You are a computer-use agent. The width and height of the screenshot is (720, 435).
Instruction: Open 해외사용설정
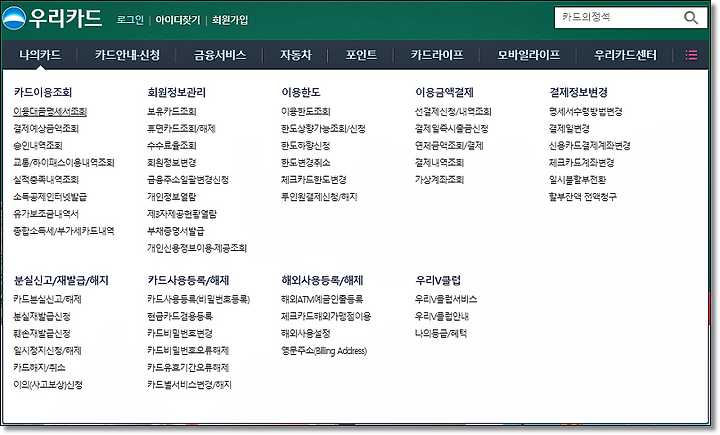[306, 333]
